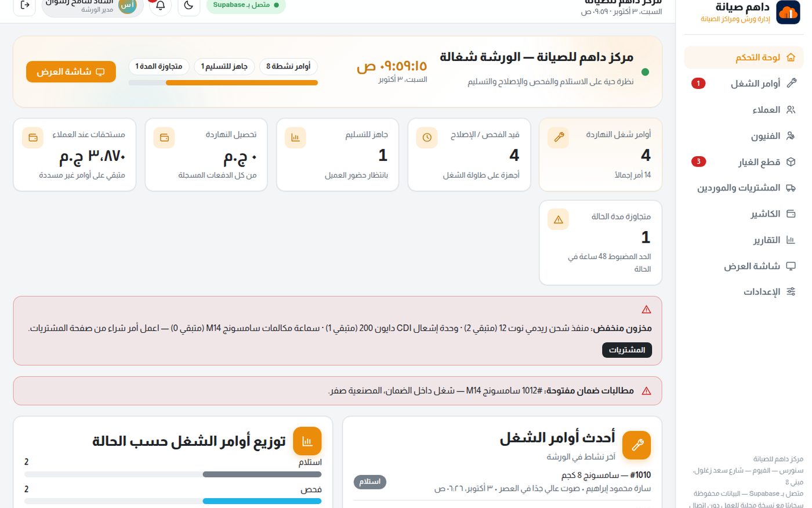Click the orange wrench icon beside أحدث أوامر الشغل
The image size is (812, 508).
point(637,445)
